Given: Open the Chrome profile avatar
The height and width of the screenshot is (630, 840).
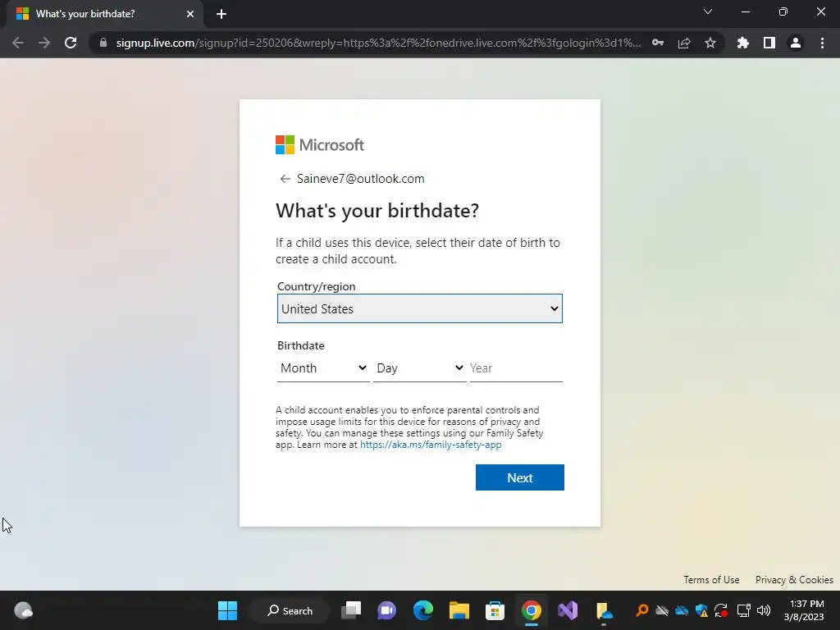Looking at the screenshot, I should coord(796,43).
